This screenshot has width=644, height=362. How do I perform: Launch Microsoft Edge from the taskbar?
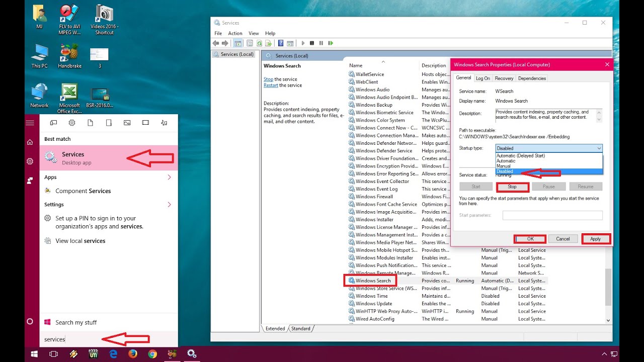coord(113,354)
